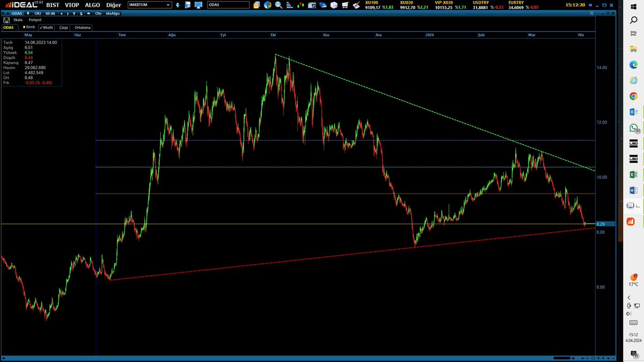Click the horizontal scrollbar at chart bottom

[x=562, y=358]
